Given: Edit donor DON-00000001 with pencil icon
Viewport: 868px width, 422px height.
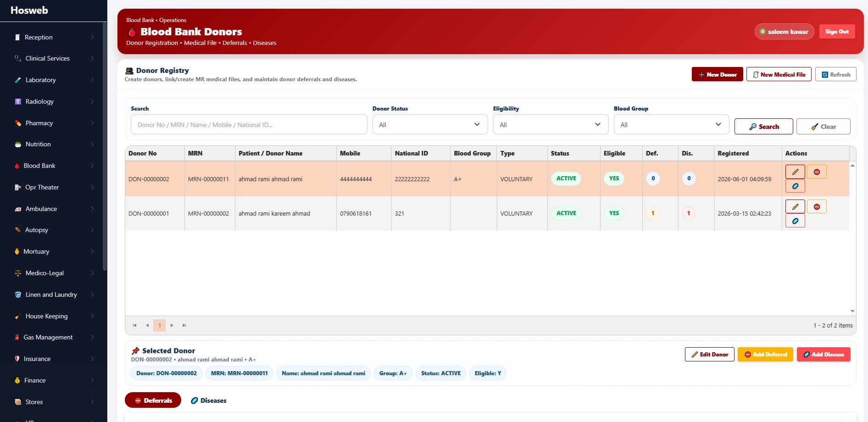Looking at the screenshot, I should (795, 206).
